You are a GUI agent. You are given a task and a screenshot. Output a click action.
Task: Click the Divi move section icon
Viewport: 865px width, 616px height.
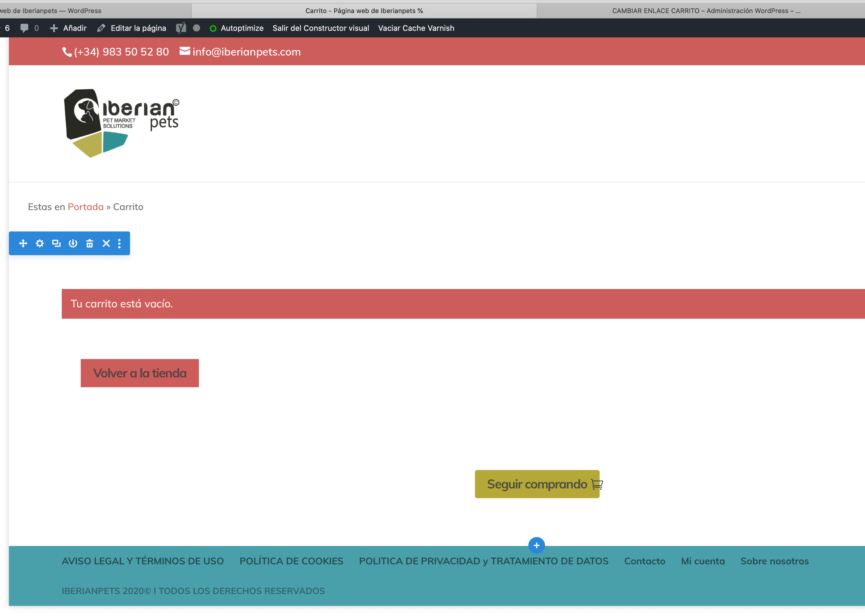click(x=23, y=243)
